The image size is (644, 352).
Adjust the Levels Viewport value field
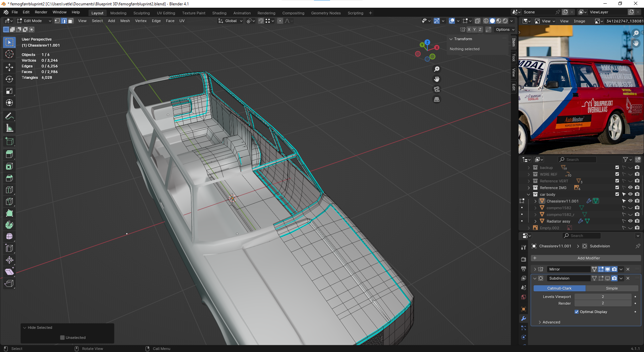pos(602,297)
